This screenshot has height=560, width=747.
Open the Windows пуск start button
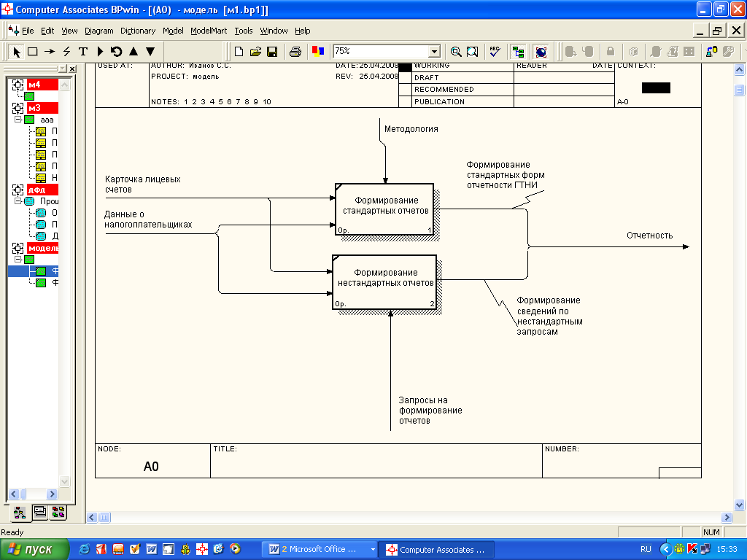coord(34,550)
